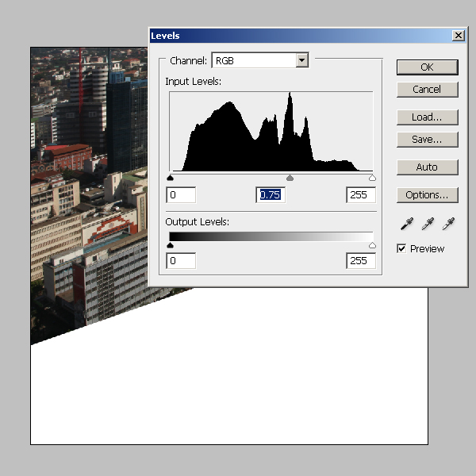Click the input highlights white slider
476x476 pixels.
(x=372, y=178)
